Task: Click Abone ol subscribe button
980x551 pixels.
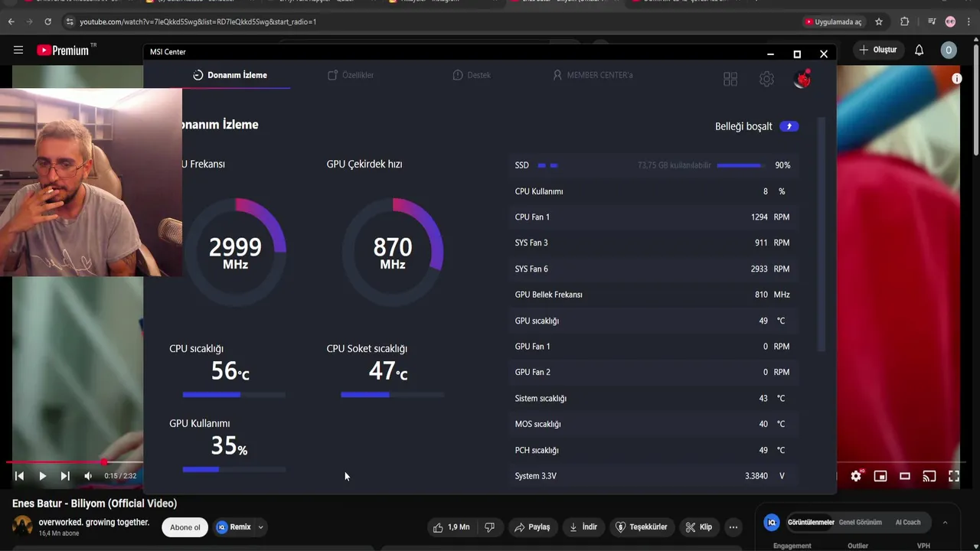Action: pyautogui.click(x=185, y=527)
